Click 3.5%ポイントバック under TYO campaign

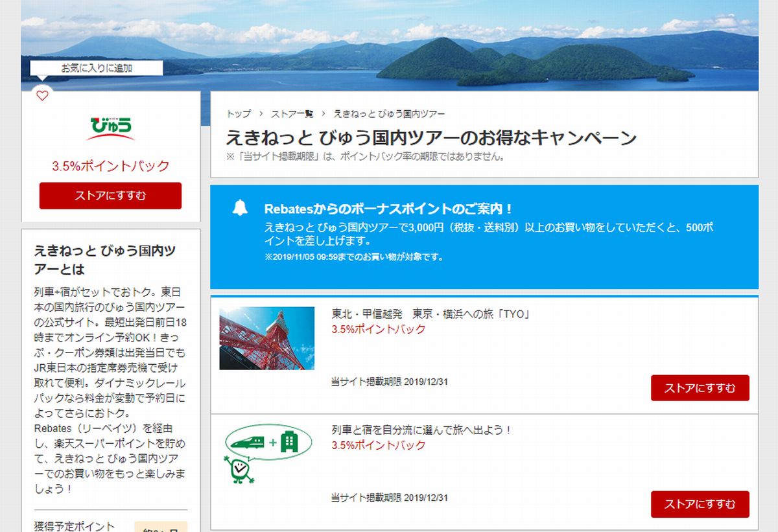pos(379,329)
